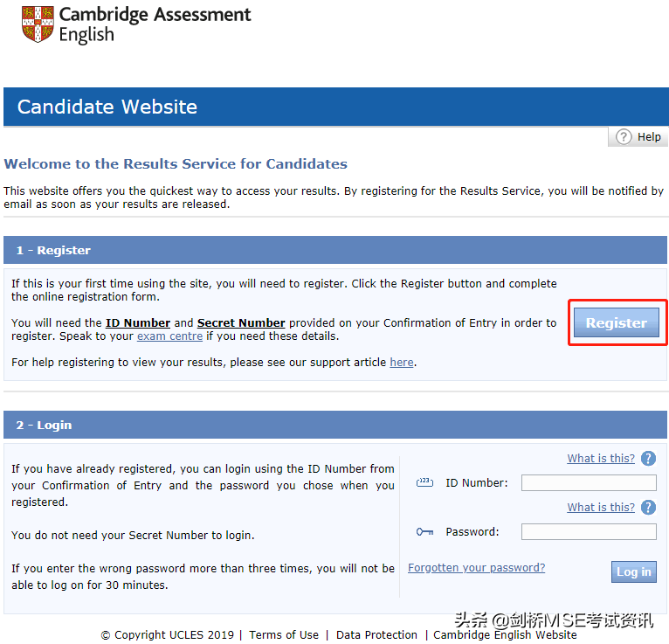Screen dimensions: 669x644
Task: Click the Forgotten your password link
Action: tap(476, 568)
